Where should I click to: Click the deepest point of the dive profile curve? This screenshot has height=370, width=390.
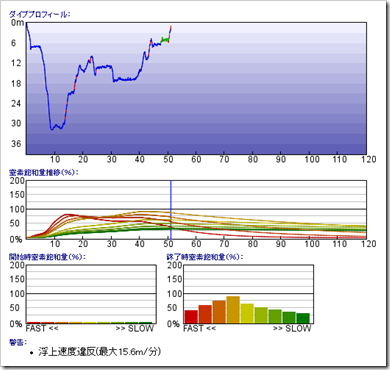(52, 129)
